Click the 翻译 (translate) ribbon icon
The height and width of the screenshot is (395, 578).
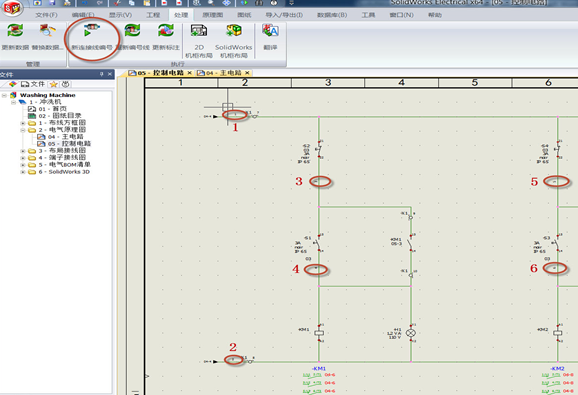[x=270, y=31]
